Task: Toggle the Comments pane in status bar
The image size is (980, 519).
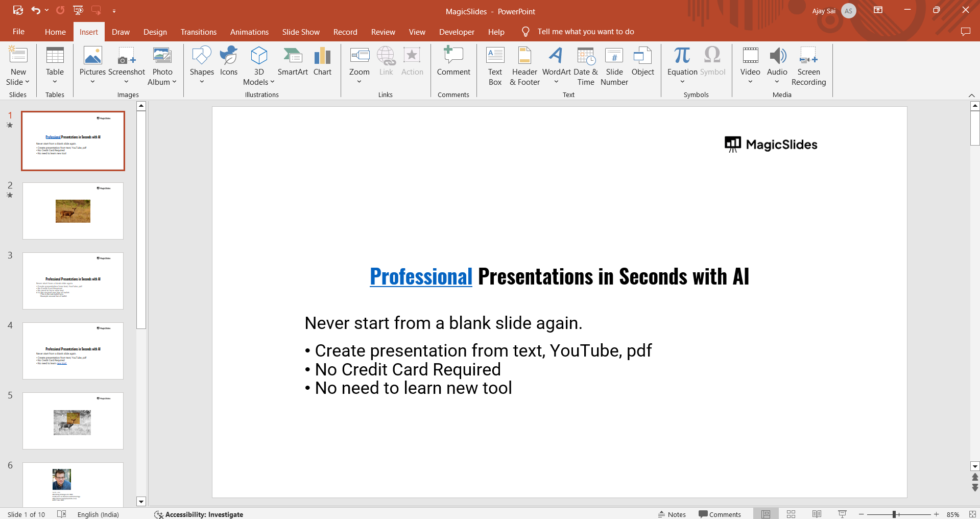Action: [720, 514]
